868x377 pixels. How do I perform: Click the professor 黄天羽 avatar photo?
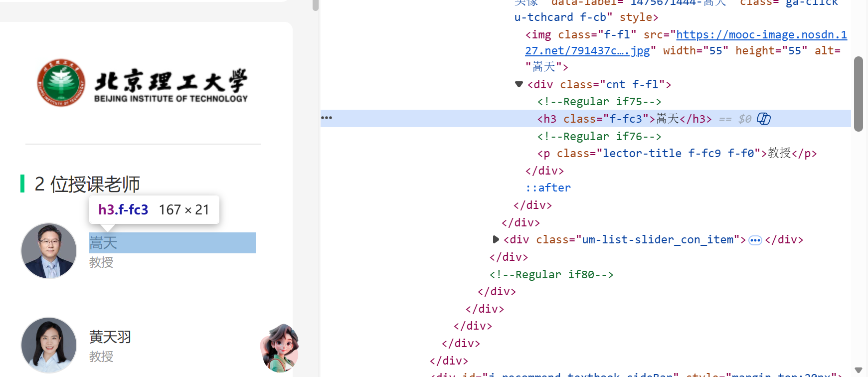[x=49, y=345]
